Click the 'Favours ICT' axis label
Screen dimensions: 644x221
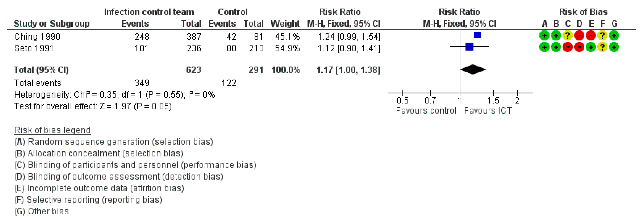pos(488,110)
